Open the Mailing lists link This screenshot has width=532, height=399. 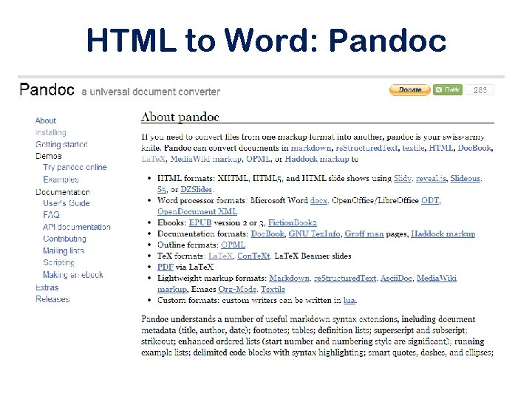pos(64,250)
